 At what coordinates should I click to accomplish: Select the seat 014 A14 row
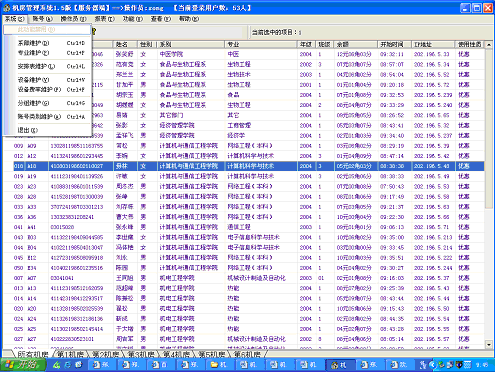[244, 298]
